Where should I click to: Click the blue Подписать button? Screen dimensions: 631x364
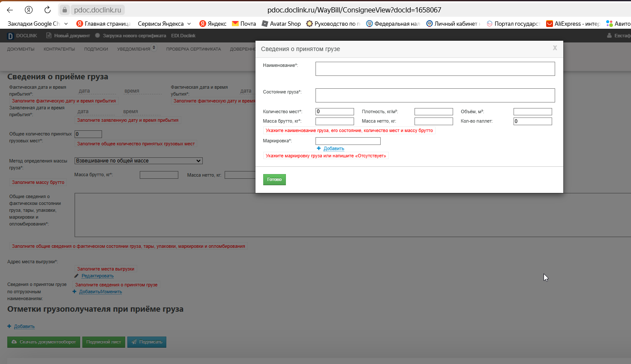point(147,342)
